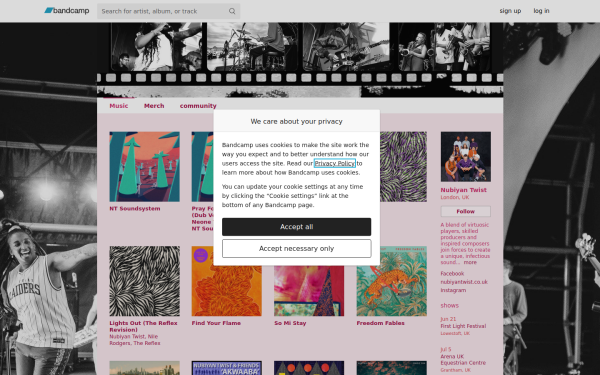Click the Nubiyan Twist artist name
The width and height of the screenshot is (600, 375).
463,190
